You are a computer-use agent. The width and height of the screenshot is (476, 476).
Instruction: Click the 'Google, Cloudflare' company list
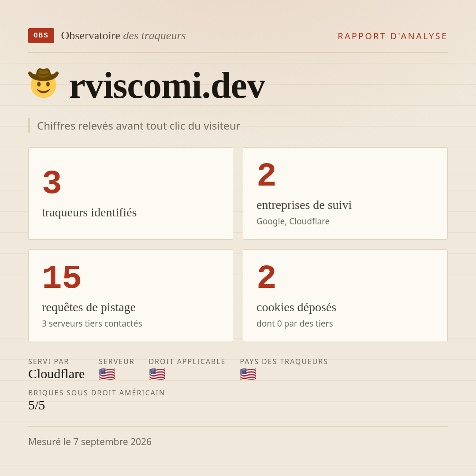tap(293, 221)
